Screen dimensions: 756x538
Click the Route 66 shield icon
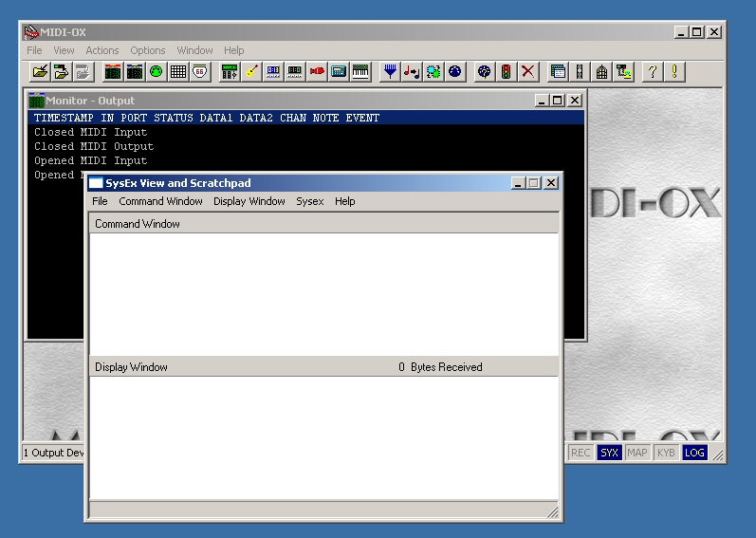pyautogui.click(x=199, y=72)
